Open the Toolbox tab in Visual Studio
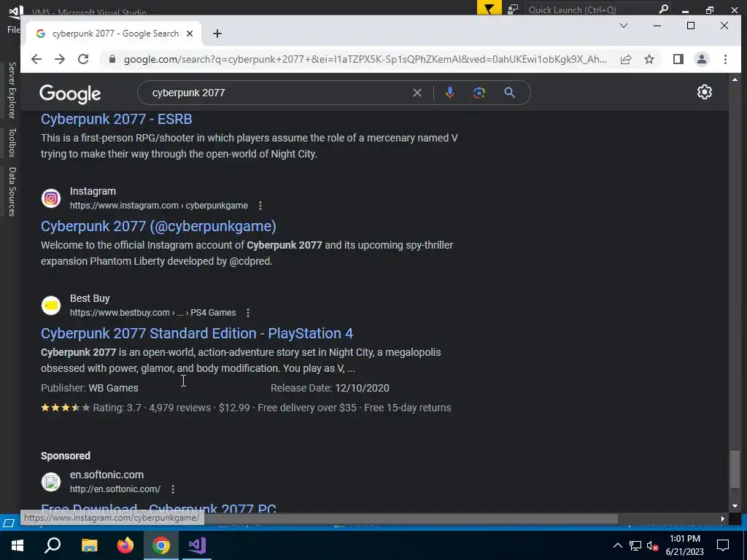Screen dimensions: 747x560 click(x=12, y=142)
